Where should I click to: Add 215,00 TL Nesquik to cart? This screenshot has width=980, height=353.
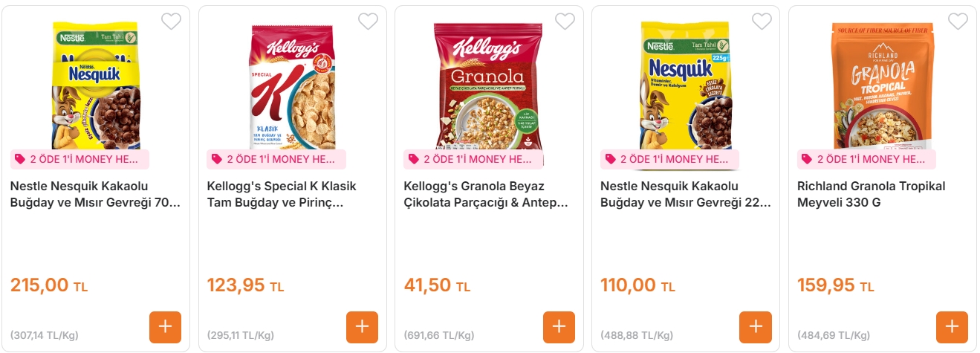pyautogui.click(x=165, y=327)
